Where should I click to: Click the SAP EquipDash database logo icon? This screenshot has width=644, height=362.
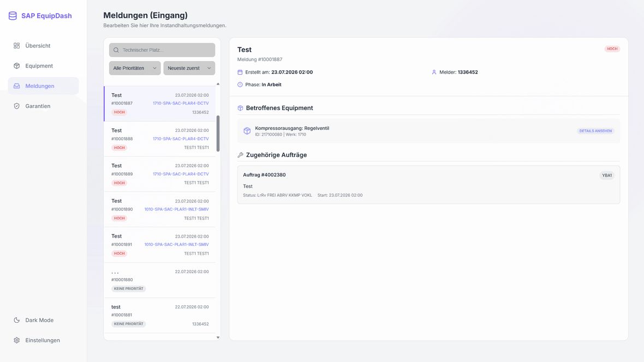tap(13, 16)
